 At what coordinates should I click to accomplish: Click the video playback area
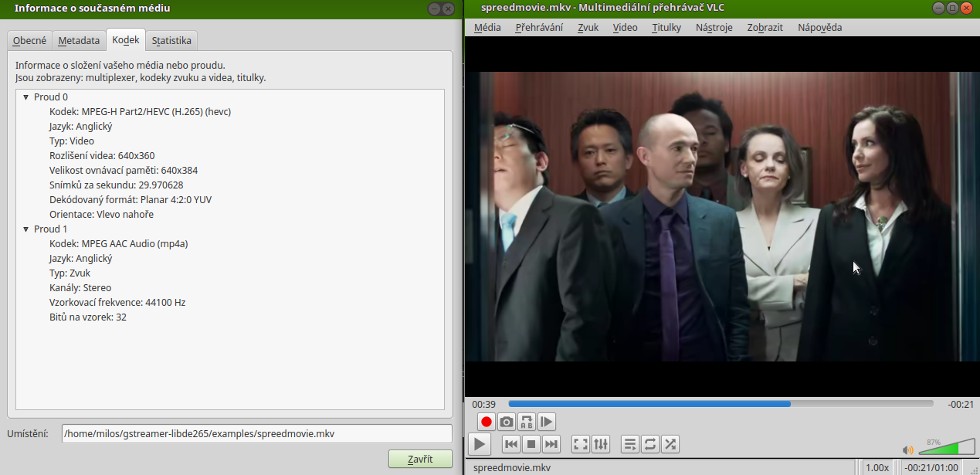pos(721,216)
